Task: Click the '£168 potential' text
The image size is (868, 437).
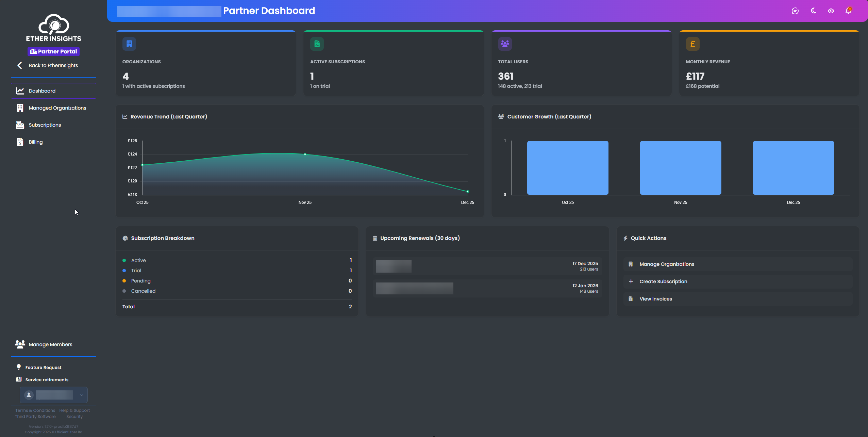Action: click(703, 86)
